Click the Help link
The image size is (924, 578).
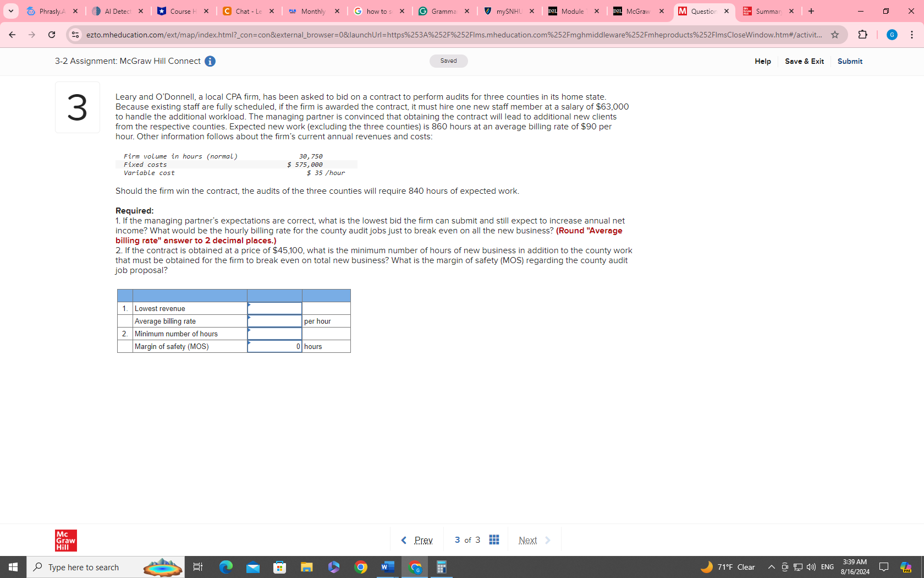pyautogui.click(x=763, y=61)
